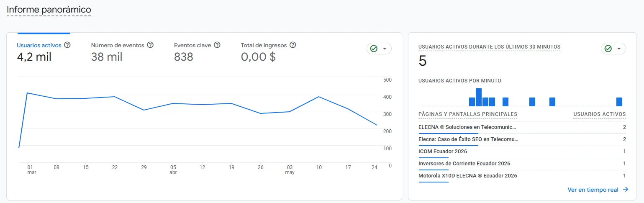Screen dimensions: 644x203
Task: Click the tallest bar in users-per-minute chart
Action: [479, 98]
